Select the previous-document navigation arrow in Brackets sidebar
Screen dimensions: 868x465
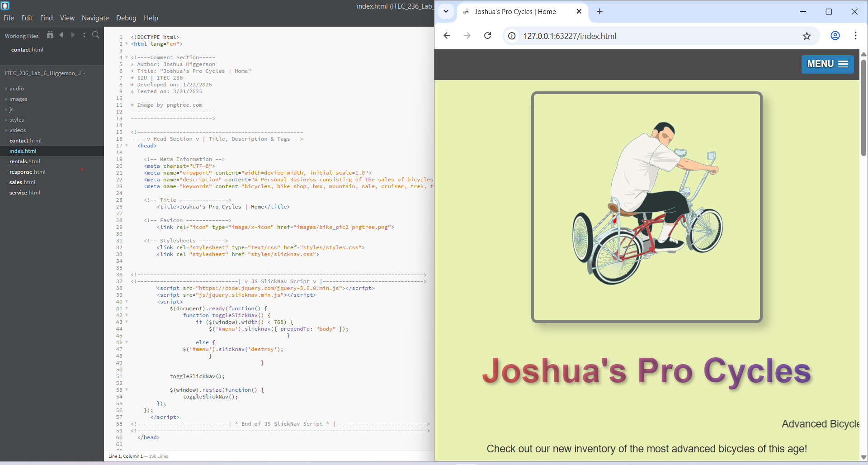pyautogui.click(x=61, y=35)
